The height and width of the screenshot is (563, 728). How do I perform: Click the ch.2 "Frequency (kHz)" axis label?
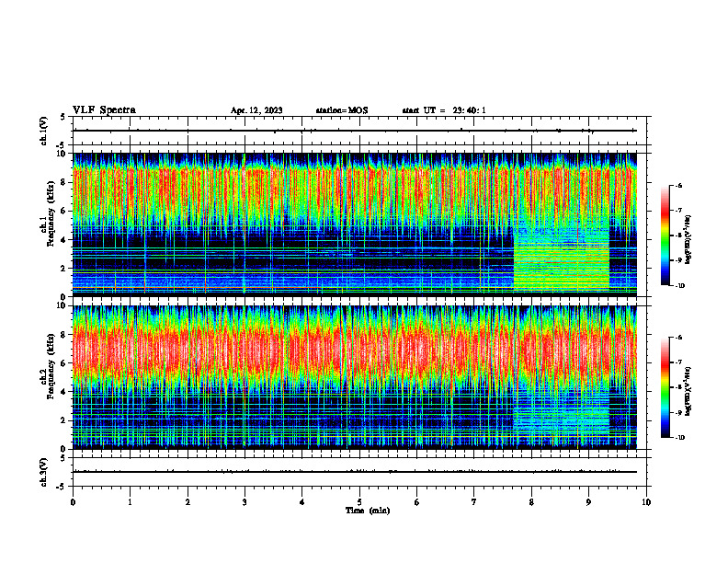point(51,366)
